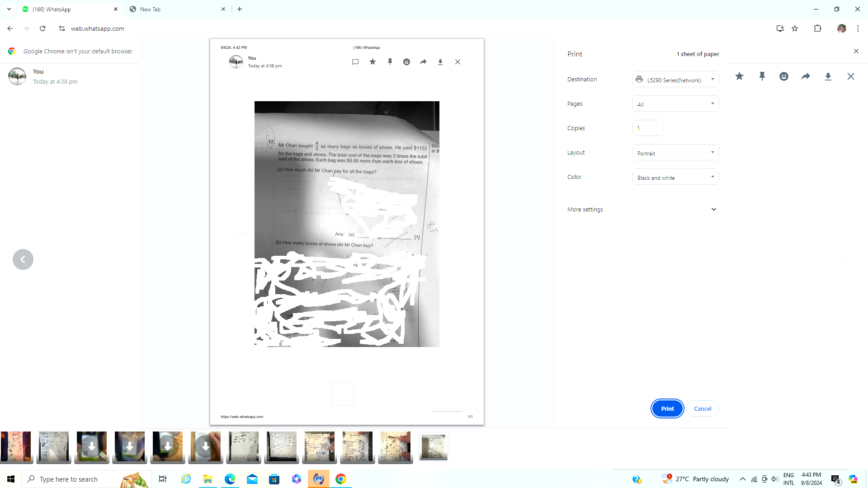Open the Layout dropdown set to Portrait
This screenshot has width=868, height=488.
[675, 153]
